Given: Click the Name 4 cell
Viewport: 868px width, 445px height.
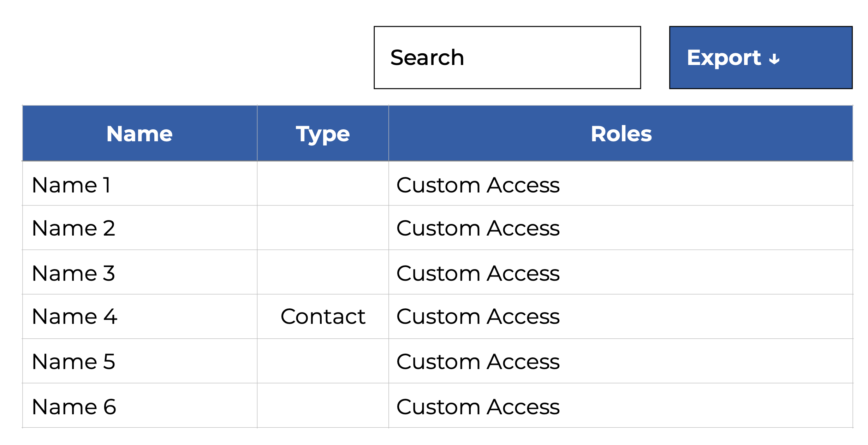Looking at the screenshot, I should click(74, 316).
